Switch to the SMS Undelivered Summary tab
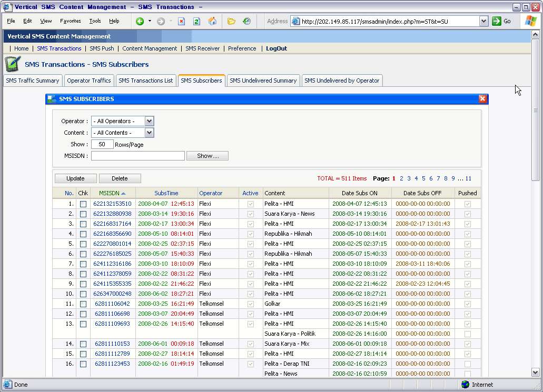The image size is (543, 392). coord(263,81)
